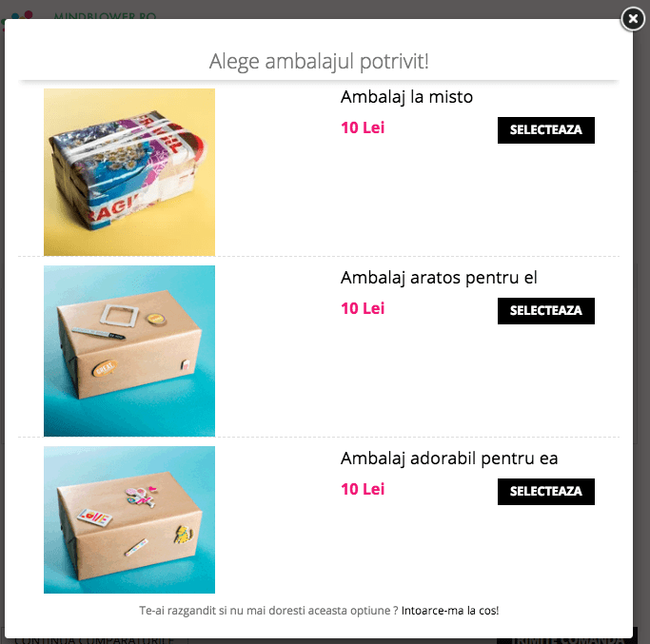The width and height of the screenshot is (650, 644).
Task: Click the Alege ambalajul potrivit heading
Action: [x=319, y=61]
